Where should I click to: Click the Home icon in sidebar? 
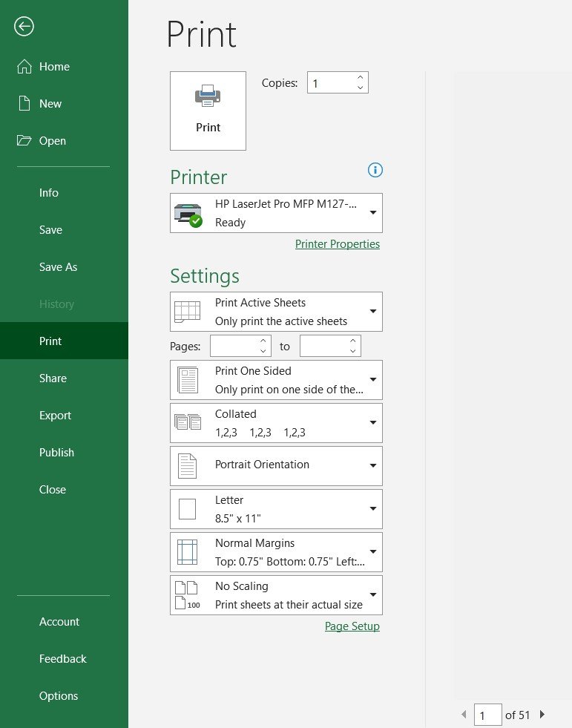coord(24,66)
